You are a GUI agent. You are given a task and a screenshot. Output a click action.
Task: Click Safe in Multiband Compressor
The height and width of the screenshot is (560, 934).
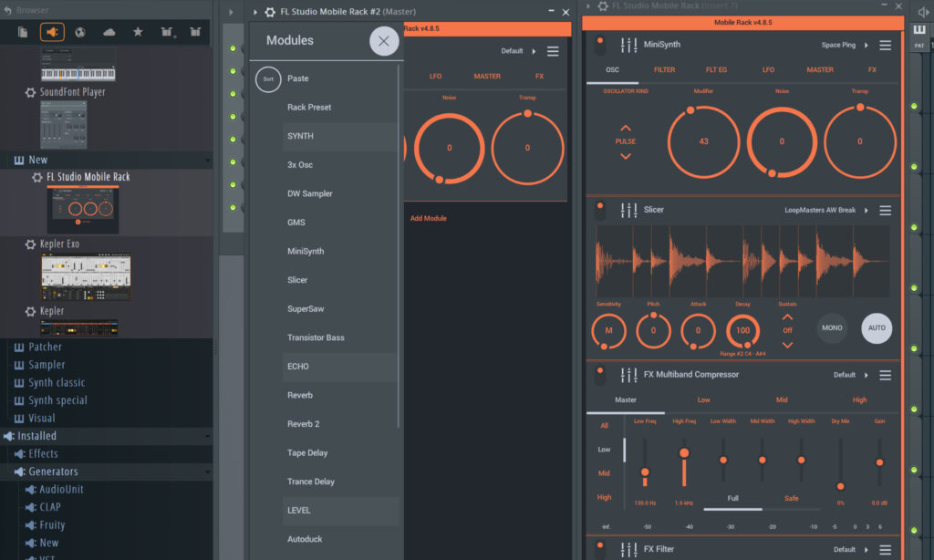[x=791, y=499]
